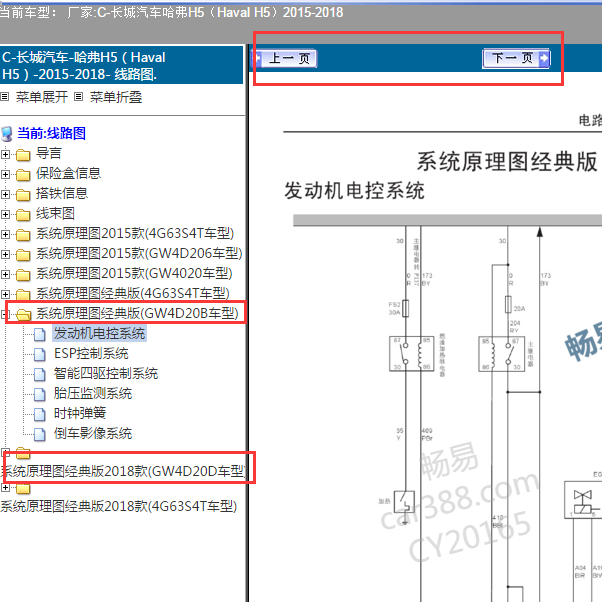
Task: Open the 保险盒信息 tree item
Action: [x=68, y=173]
